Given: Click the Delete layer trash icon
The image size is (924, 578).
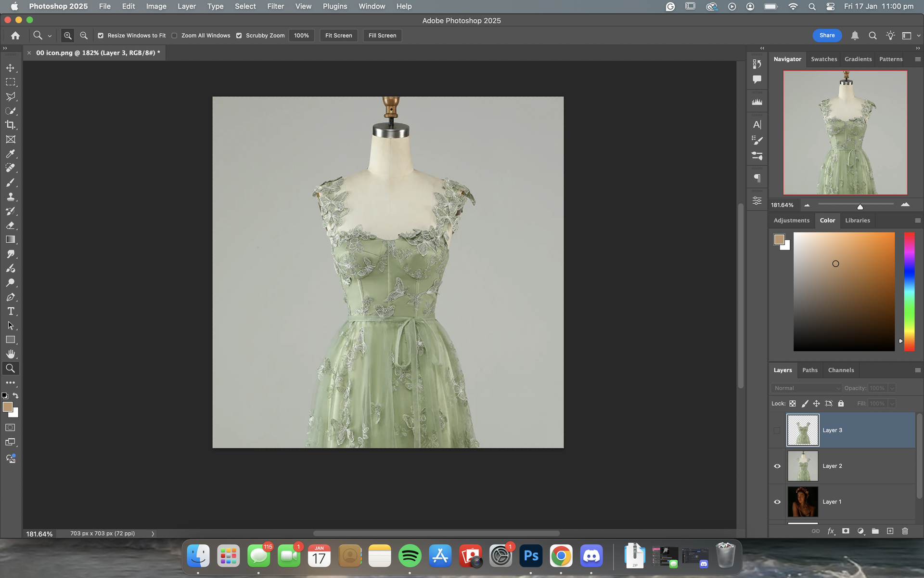Looking at the screenshot, I should (x=905, y=531).
